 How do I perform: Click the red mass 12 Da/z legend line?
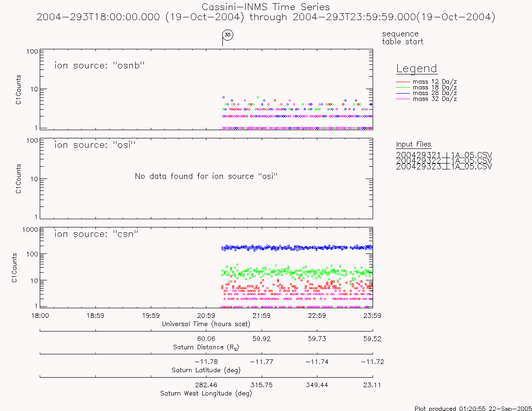click(403, 82)
